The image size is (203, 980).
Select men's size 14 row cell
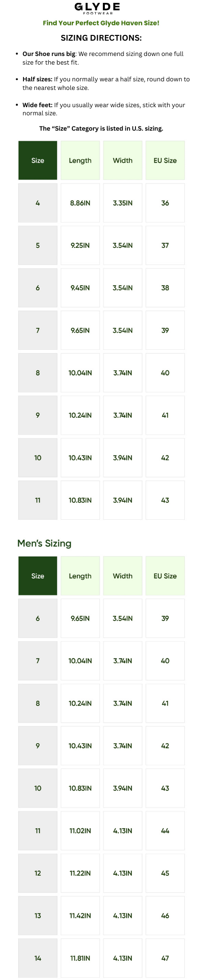pyautogui.click(x=38, y=958)
